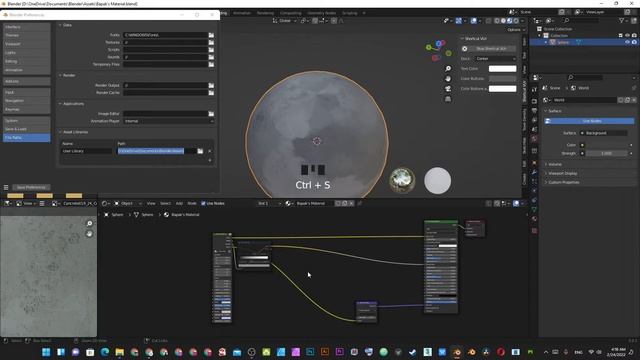Adjust world Strength slider
The image size is (640, 360).
point(607,153)
